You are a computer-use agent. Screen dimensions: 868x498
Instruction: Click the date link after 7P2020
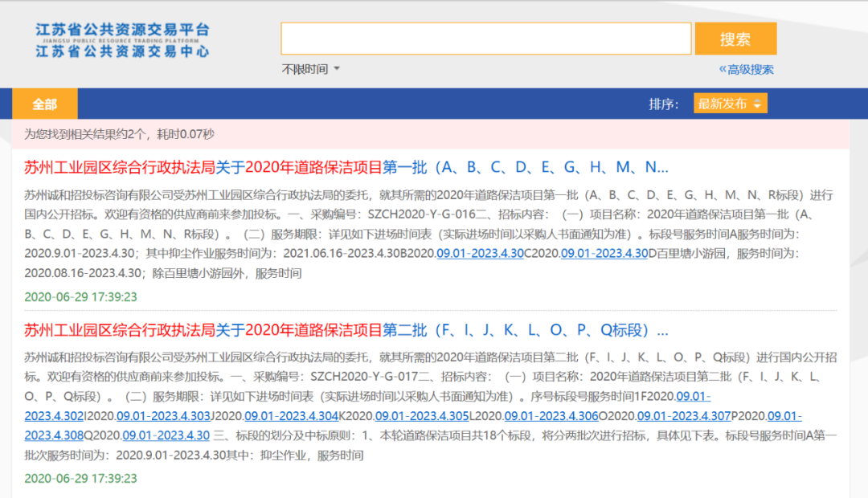pos(784,416)
